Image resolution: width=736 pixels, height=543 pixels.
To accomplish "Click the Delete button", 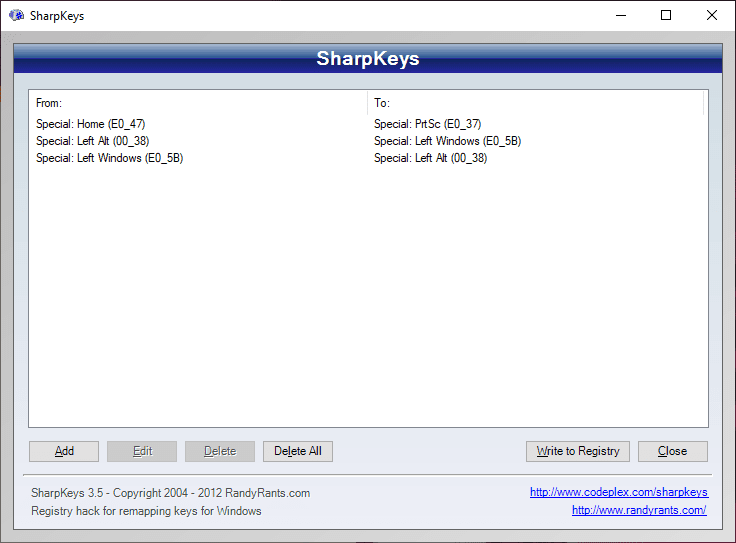I will (220, 451).
